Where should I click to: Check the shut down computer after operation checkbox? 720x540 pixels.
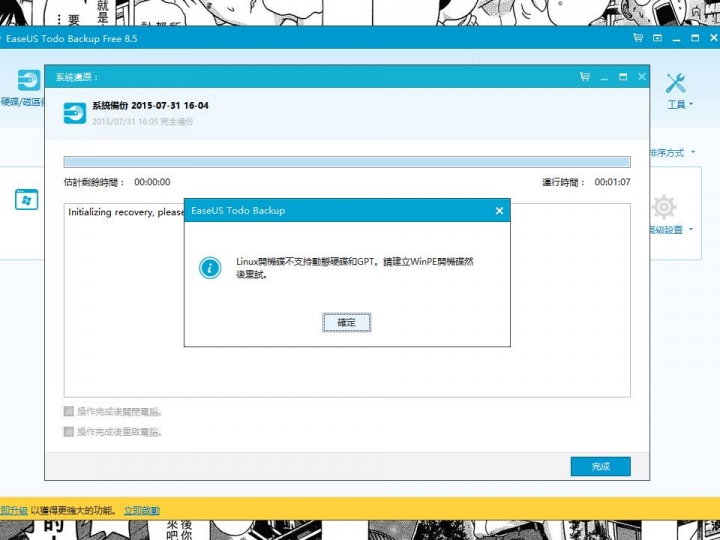(69, 411)
